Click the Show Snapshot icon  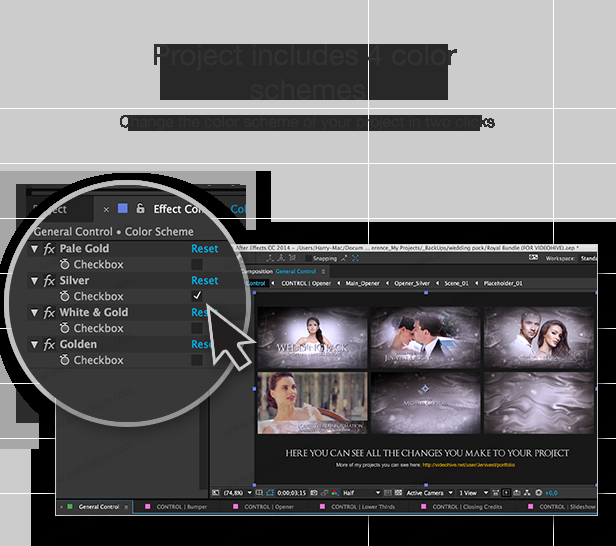[x=324, y=493]
